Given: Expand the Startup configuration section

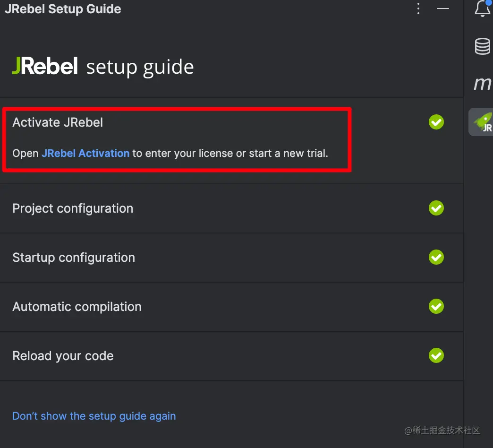Looking at the screenshot, I should point(74,258).
